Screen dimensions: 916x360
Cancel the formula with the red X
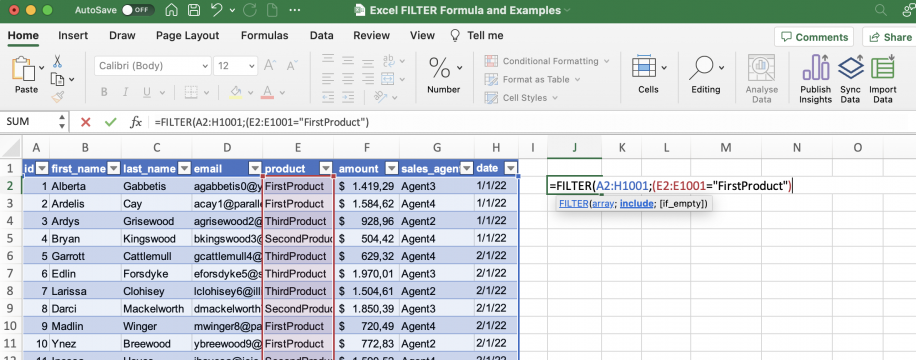pos(86,122)
